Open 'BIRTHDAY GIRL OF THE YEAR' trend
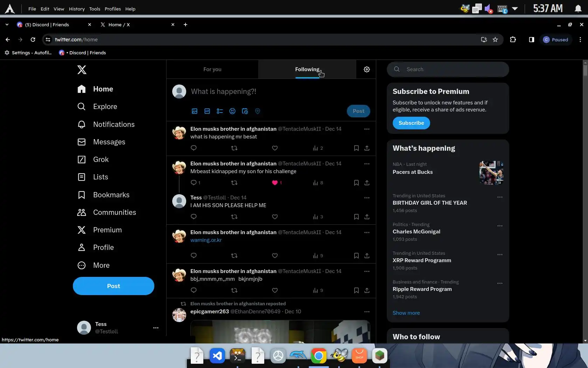 430,203
